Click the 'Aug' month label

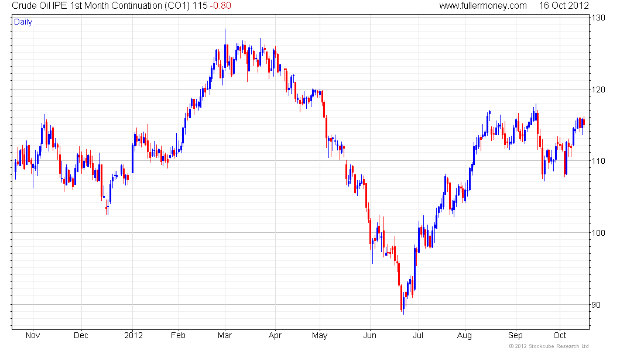(x=464, y=335)
